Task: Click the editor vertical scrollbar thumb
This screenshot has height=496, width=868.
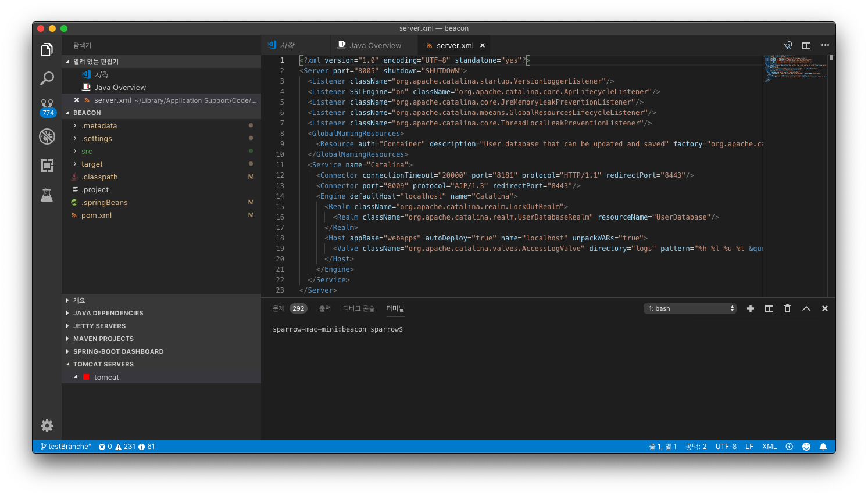Action: (x=832, y=58)
